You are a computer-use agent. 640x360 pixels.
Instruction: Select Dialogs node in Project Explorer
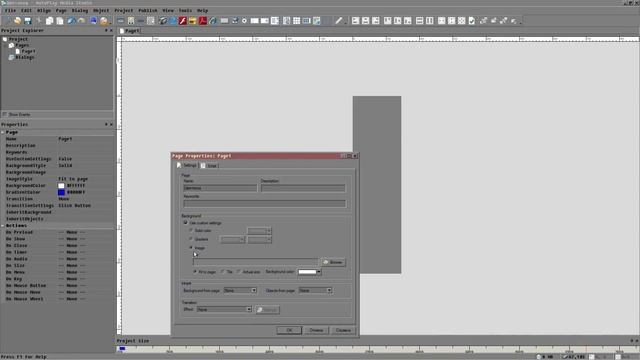point(24,58)
